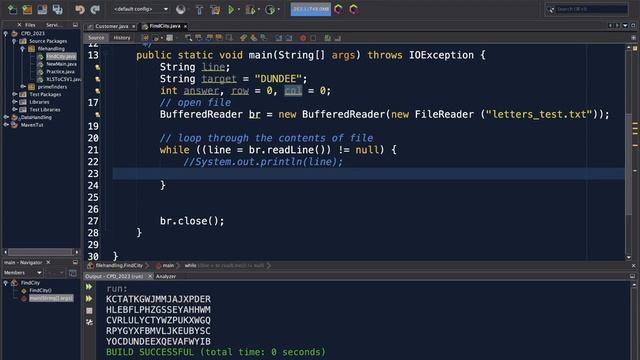Open the default config dropdown
This screenshot has width=640, height=360.
click(140, 9)
